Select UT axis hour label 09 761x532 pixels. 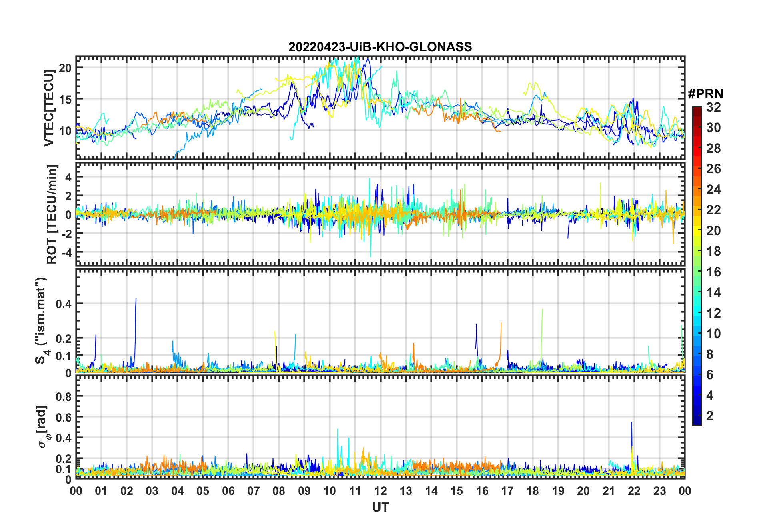(304, 491)
